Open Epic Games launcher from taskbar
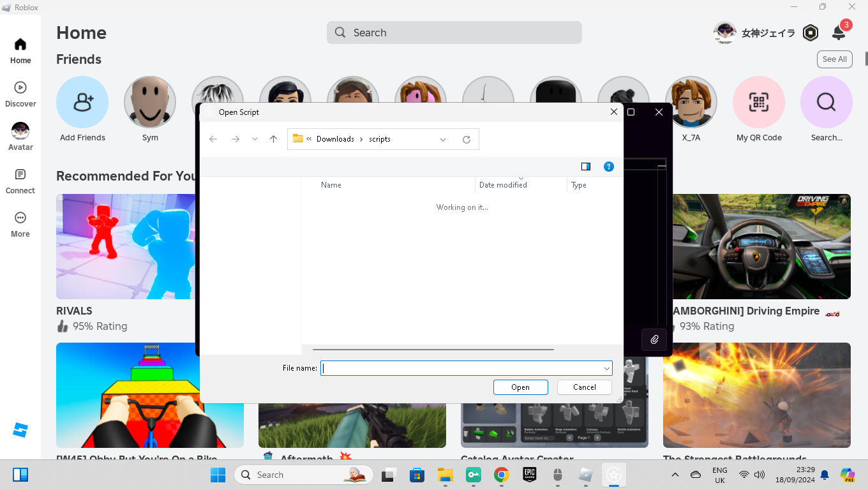868x490 pixels. (529, 475)
